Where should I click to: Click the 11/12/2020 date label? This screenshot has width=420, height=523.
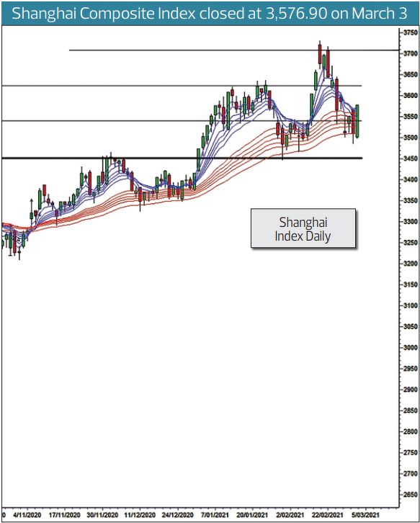click(x=140, y=515)
